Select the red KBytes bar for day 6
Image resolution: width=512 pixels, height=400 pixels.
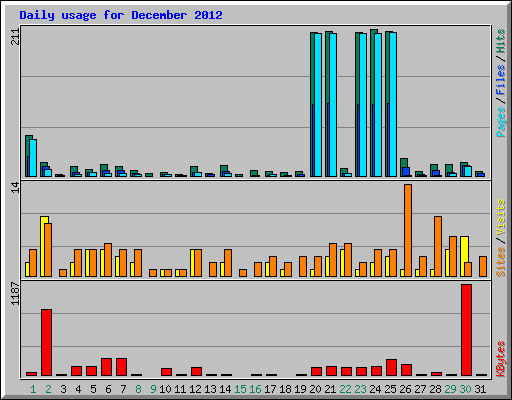pos(106,367)
